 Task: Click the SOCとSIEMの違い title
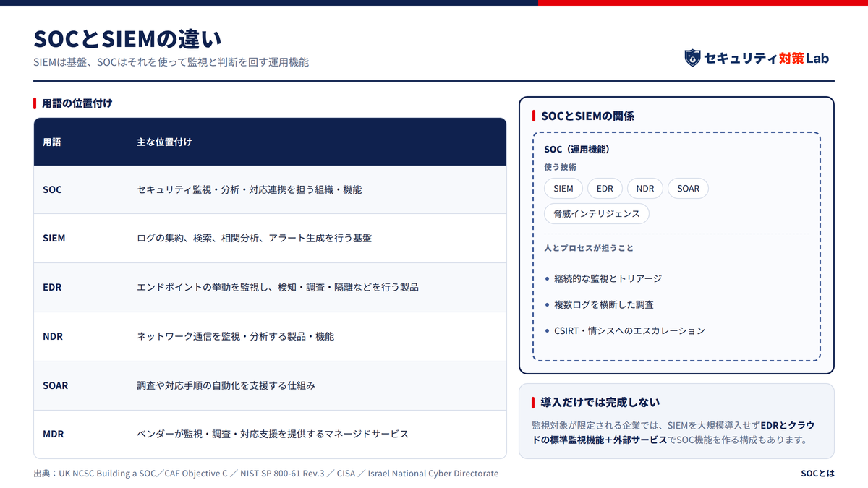pos(128,38)
